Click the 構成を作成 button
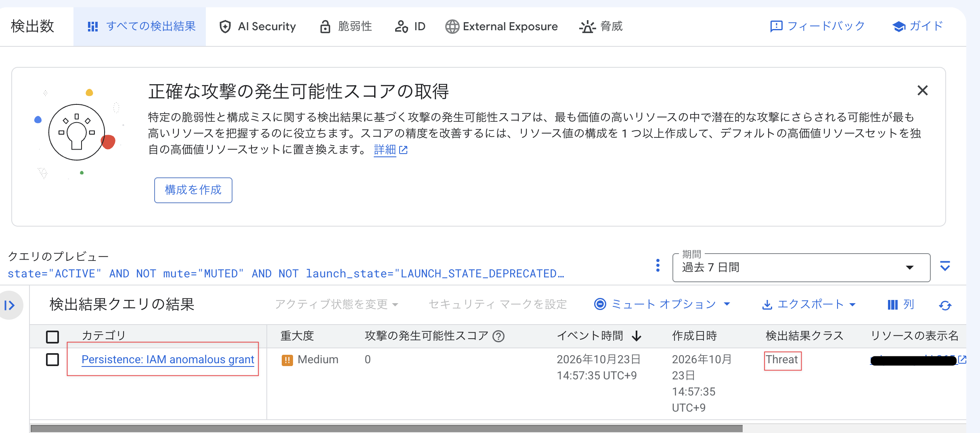980x433 pixels. click(193, 190)
